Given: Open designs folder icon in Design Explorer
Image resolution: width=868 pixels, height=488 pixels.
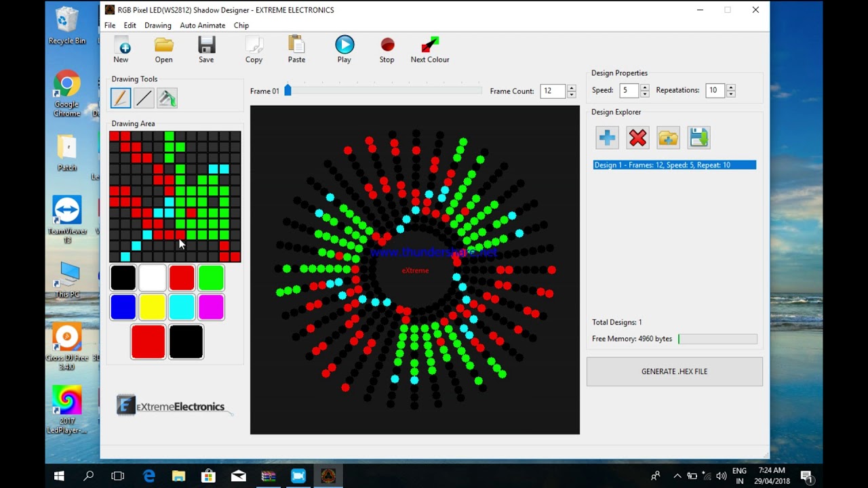Looking at the screenshot, I should 668,138.
